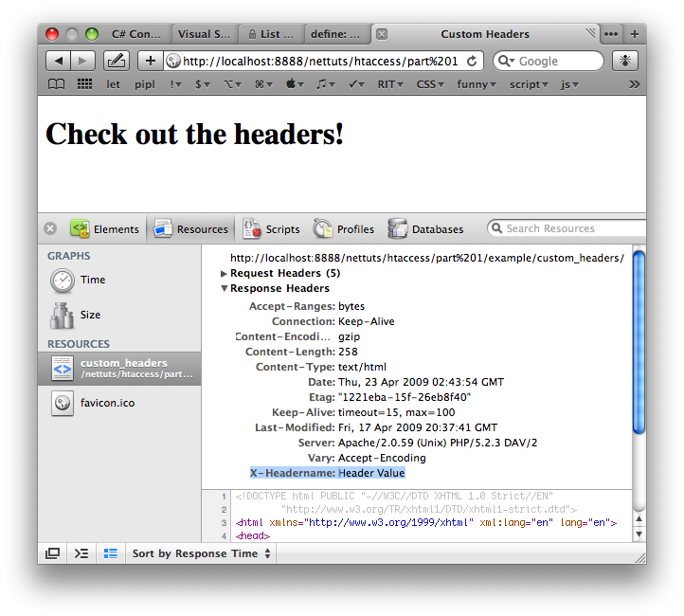Open the Elements inspector panel
Viewport: 684px width, 616px height.
104,228
